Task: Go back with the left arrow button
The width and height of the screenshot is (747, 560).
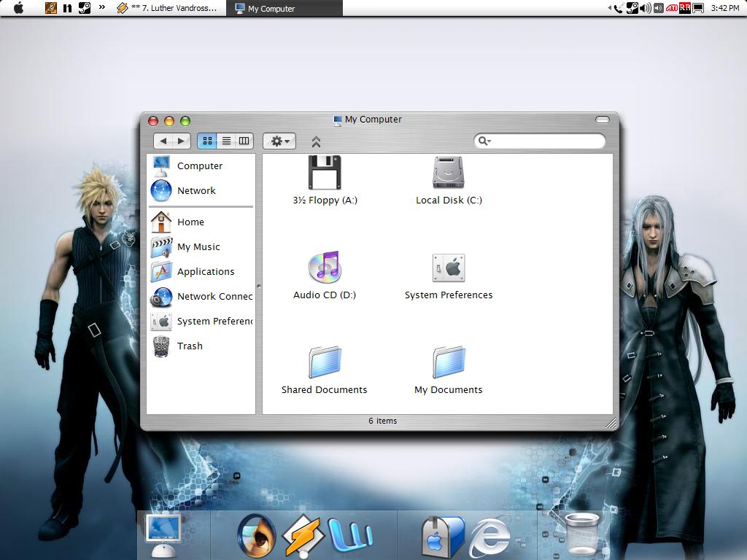Action: coord(163,141)
